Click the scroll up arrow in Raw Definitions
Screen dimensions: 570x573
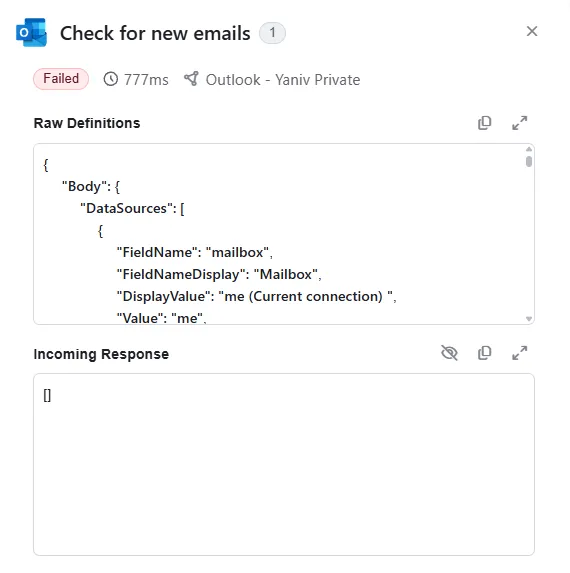[x=529, y=149]
